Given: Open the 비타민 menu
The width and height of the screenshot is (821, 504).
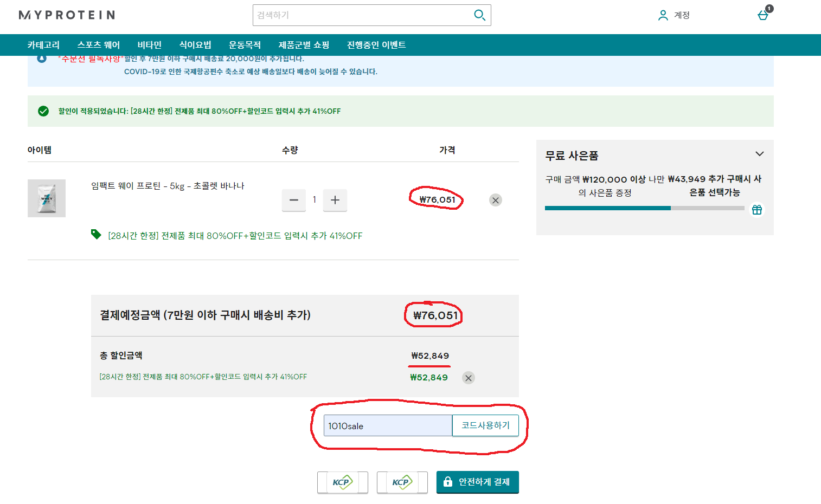Looking at the screenshot, I should 150,45.
